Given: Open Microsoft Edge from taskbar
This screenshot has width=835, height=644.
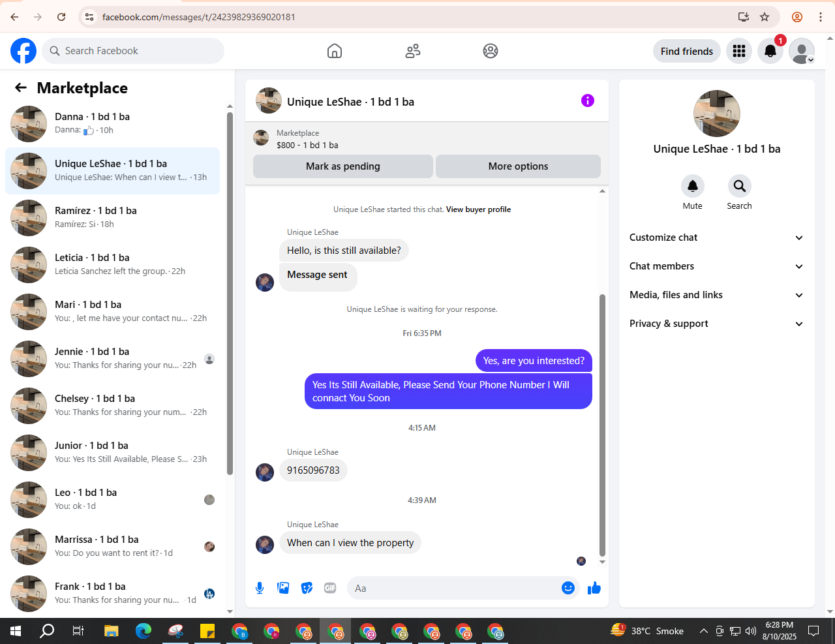Looking at the screenshot, I should pyautogui.click(x=144, y=631).
